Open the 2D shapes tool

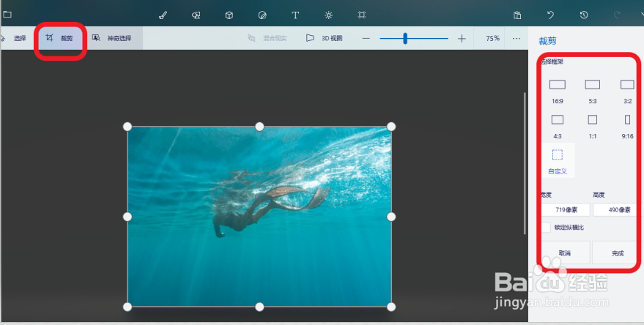click(x=196, y=15)
